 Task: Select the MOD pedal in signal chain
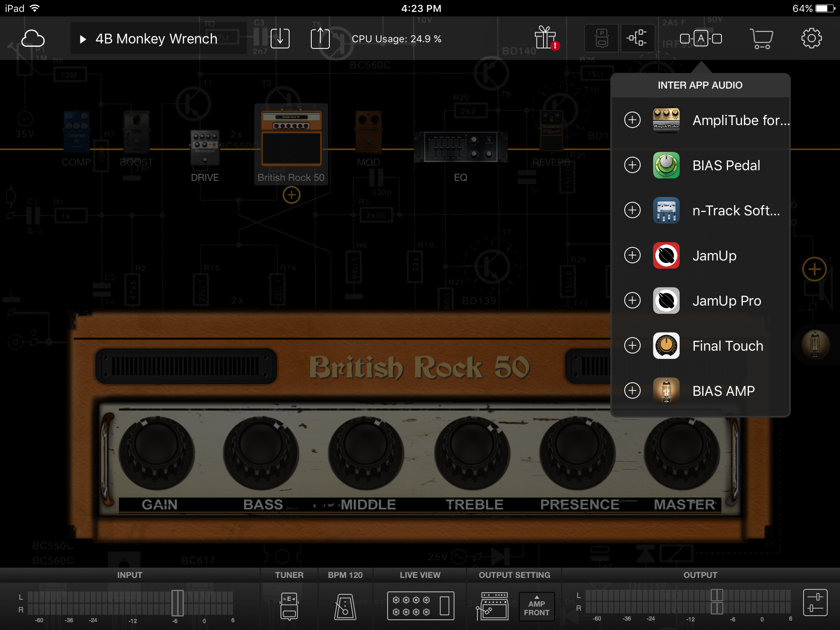[x=368, y=132]
